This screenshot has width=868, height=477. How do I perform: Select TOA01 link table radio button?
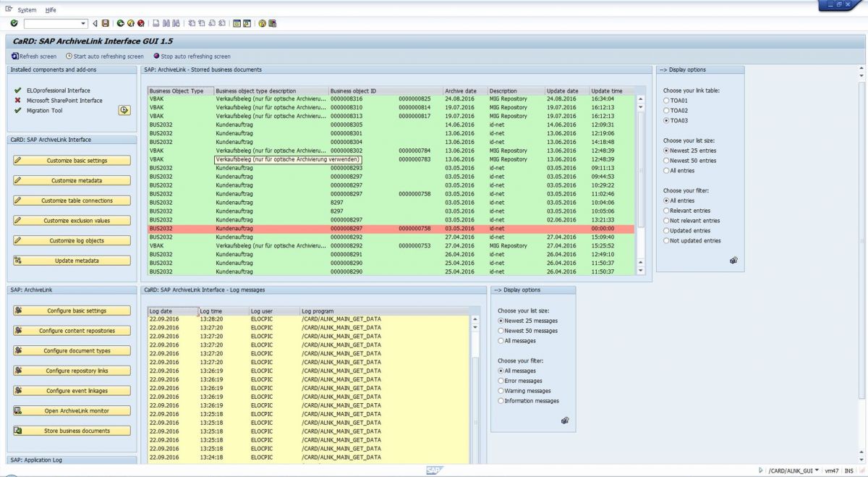666,101
